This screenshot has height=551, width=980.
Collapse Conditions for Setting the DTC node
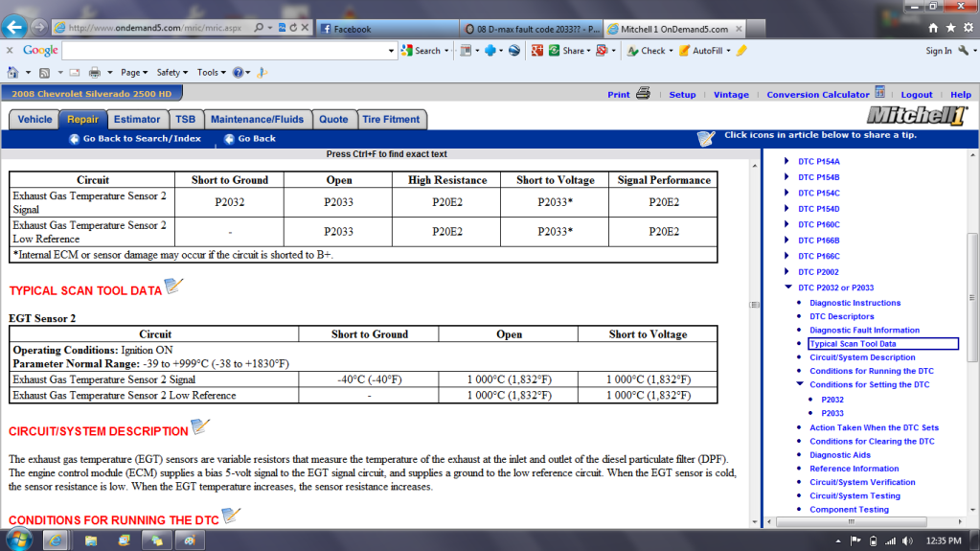click(800, 384)
